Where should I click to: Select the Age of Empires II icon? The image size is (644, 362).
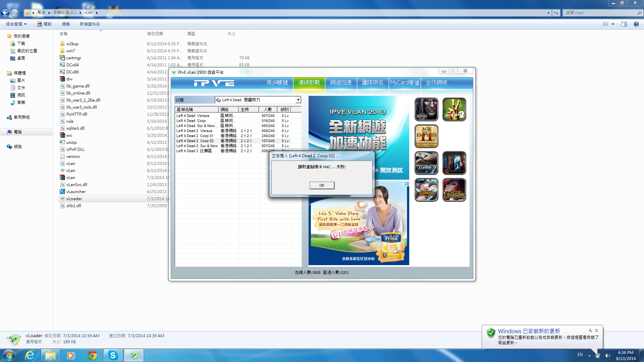point(426,136)
